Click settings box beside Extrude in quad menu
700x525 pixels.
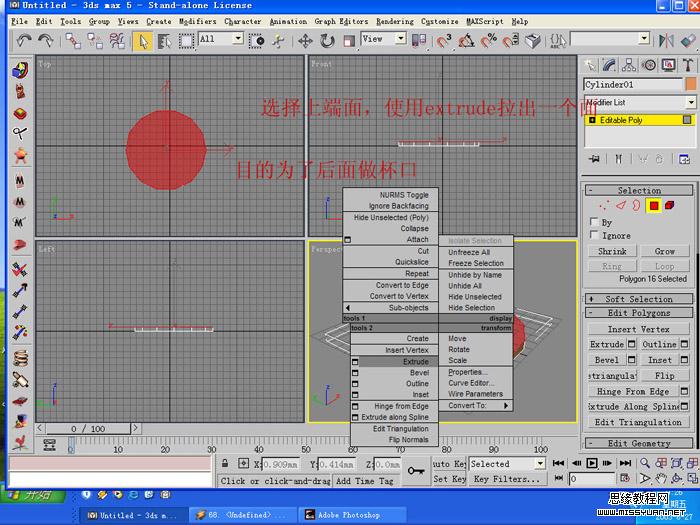point(355,362)
